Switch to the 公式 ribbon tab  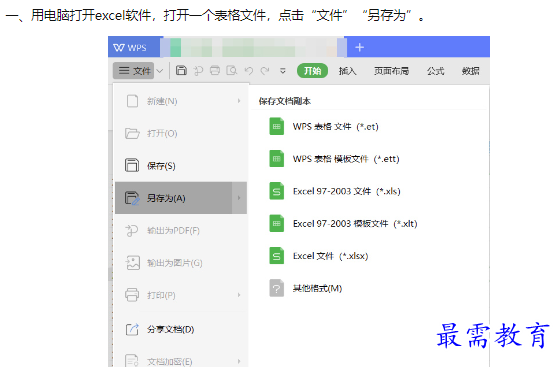436,71
